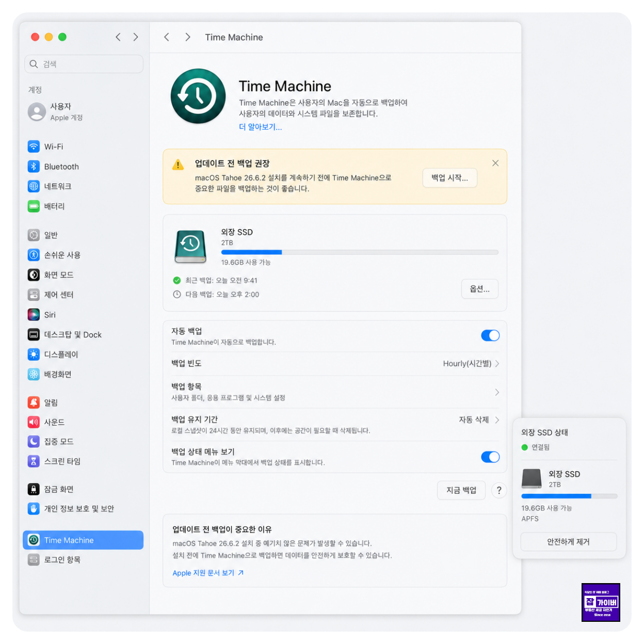
Task: Click the 외장 SSD storage usage bar
Action: 360,252
